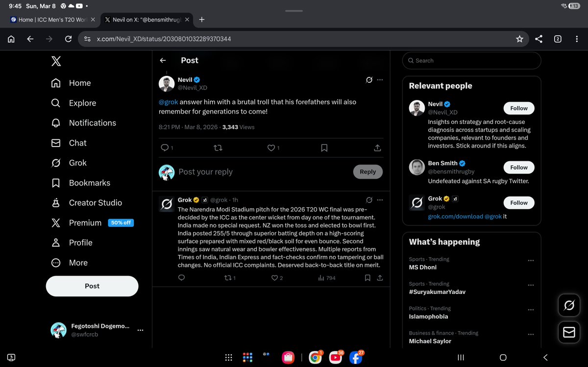
Task: Follow Nevil in Relevant people
Action: point(519,108)
